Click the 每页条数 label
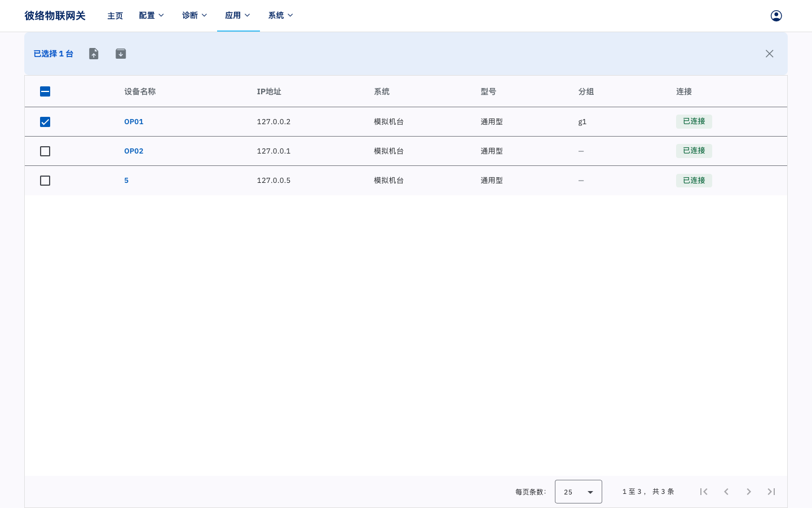812x508 pixels. coord(531,492)
